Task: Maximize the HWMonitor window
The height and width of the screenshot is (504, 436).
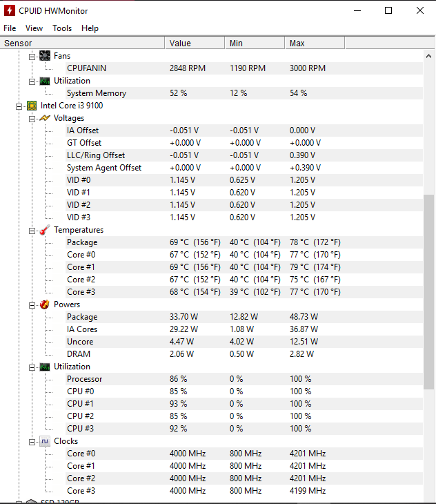Action: tap(388, 10)
